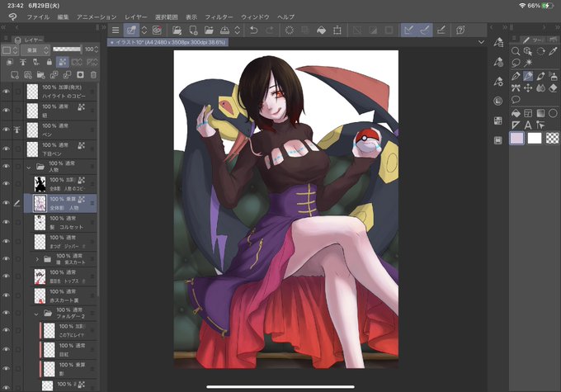Select the Eyedropper tool
This screenshot has height=392, width=561.
(x=553, y=51)
